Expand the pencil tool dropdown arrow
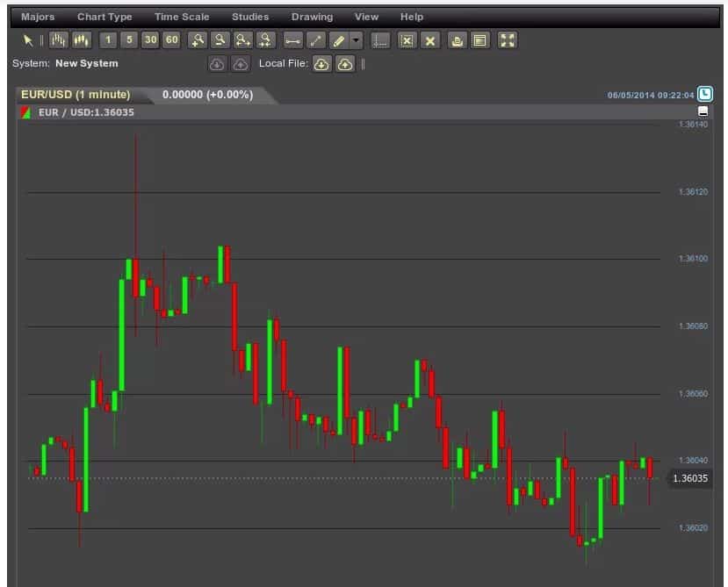The height and width of the screenshot is (587, 728). 356,40
